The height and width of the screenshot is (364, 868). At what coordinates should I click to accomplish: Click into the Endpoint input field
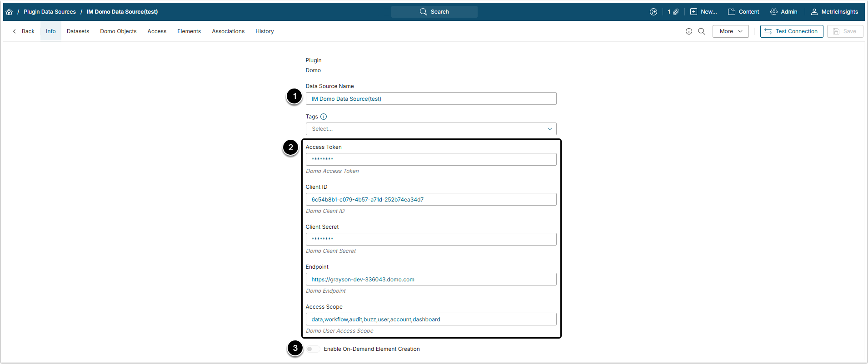click(x=431, y=279)
